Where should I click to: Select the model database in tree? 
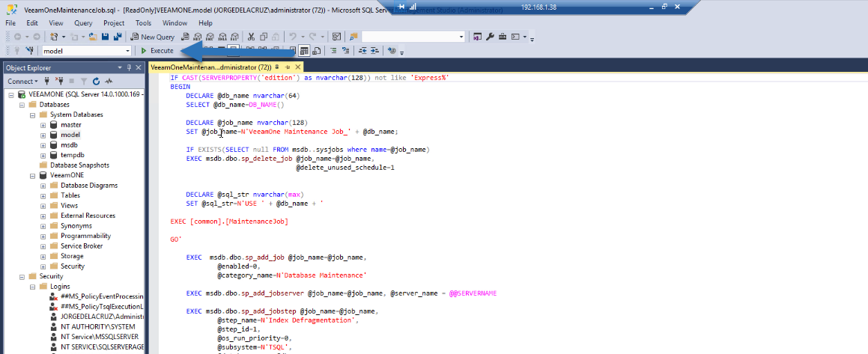pyautogui.click(x=70, y=135)
